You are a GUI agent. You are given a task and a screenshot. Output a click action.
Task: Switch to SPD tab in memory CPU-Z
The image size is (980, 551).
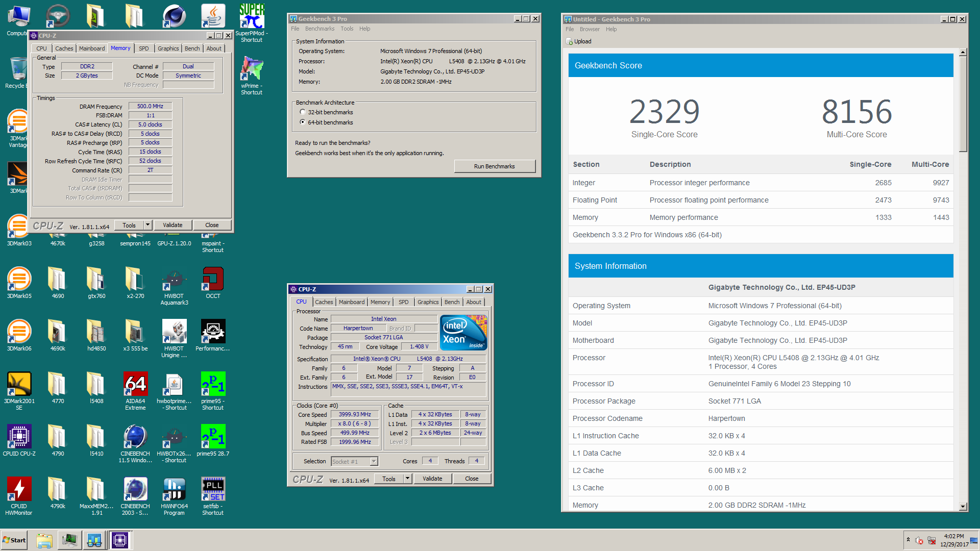pyautogui.click(x=144, y=48)
